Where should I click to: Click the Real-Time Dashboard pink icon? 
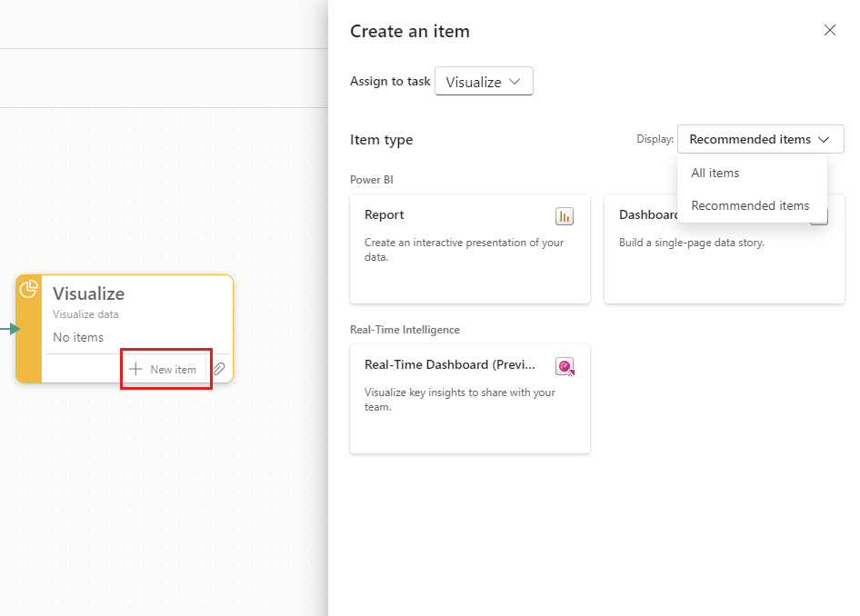565,366
